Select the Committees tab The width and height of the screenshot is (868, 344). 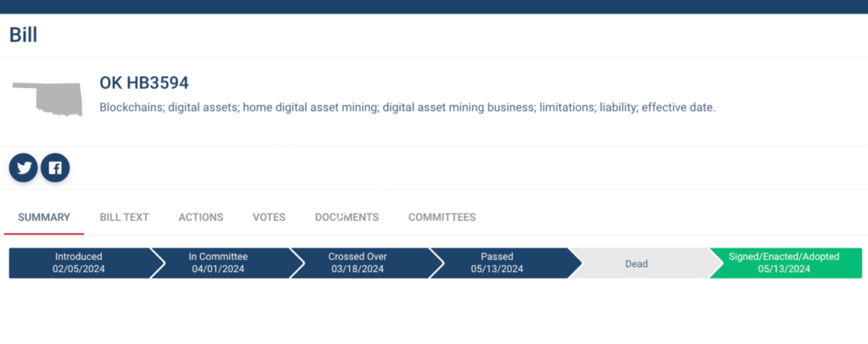point(442,218)
